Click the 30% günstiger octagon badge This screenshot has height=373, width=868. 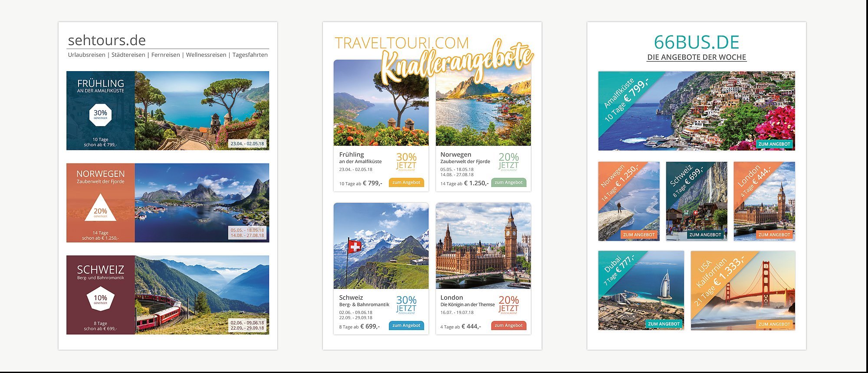click(x=100, y=115)
